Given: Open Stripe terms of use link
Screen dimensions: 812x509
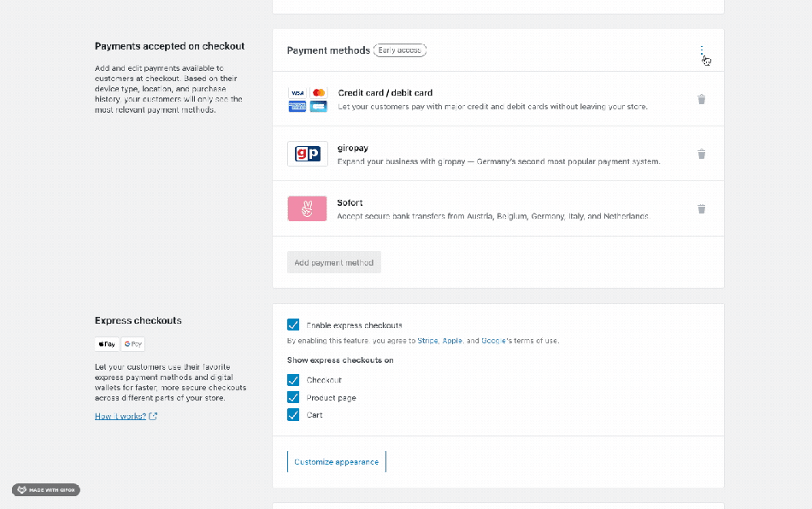Looking at the screenshot, I should (x=427, y=341).
